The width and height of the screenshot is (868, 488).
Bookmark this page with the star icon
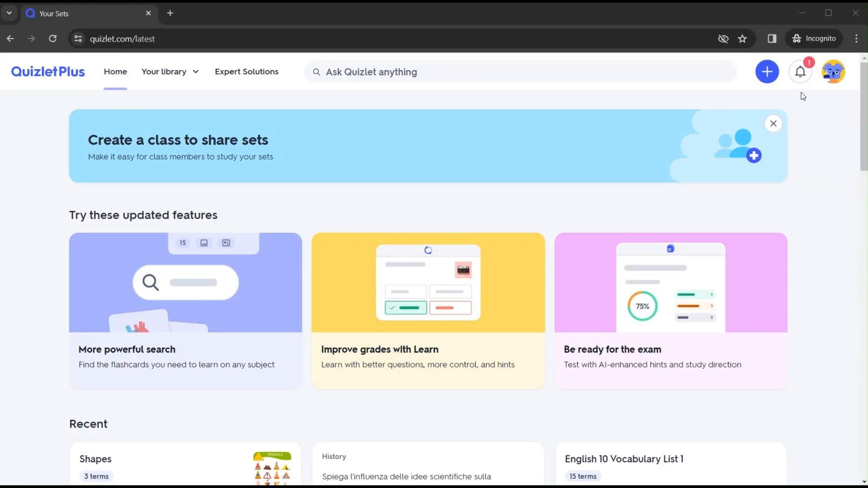point(742,39)
